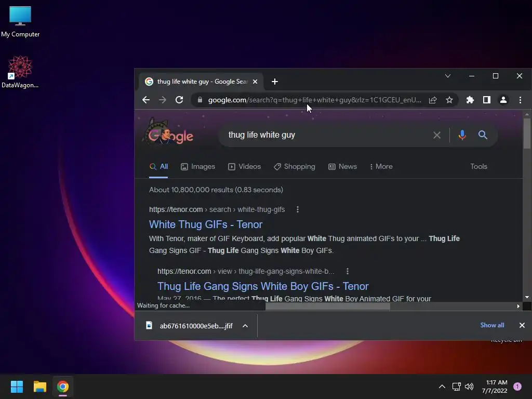The width and height of the screenshot is (532, 399).
Task: Submit search with the magnifier icon
Action: click(483, 135)
